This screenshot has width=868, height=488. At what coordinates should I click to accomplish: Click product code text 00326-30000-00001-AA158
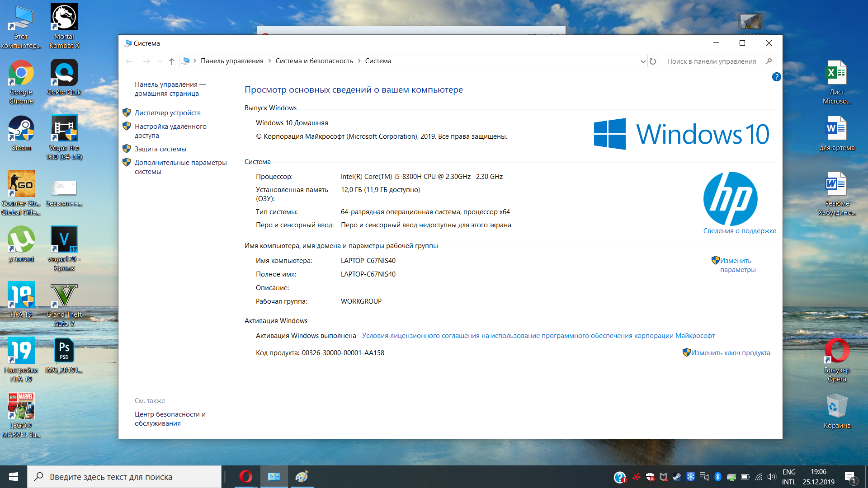click(x=343, y=353)
